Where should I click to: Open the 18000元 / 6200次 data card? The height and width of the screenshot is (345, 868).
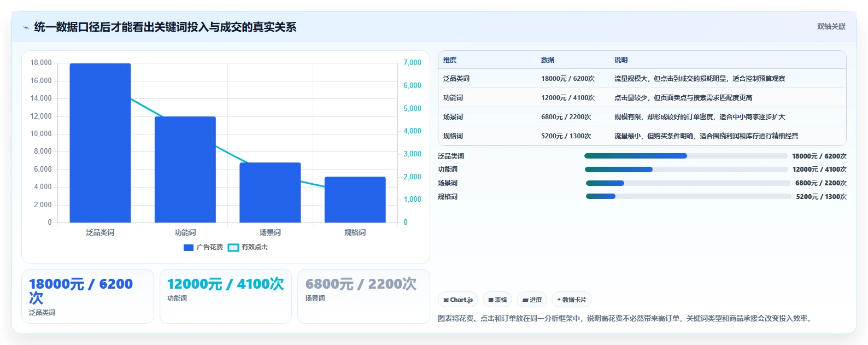pos(87,296)
